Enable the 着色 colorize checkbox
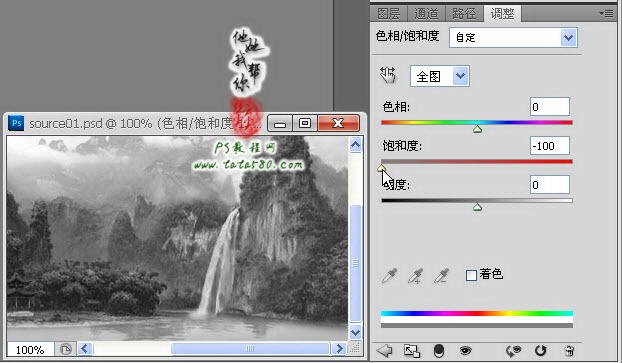Viewport: 622px width, 363px height. 471,275
